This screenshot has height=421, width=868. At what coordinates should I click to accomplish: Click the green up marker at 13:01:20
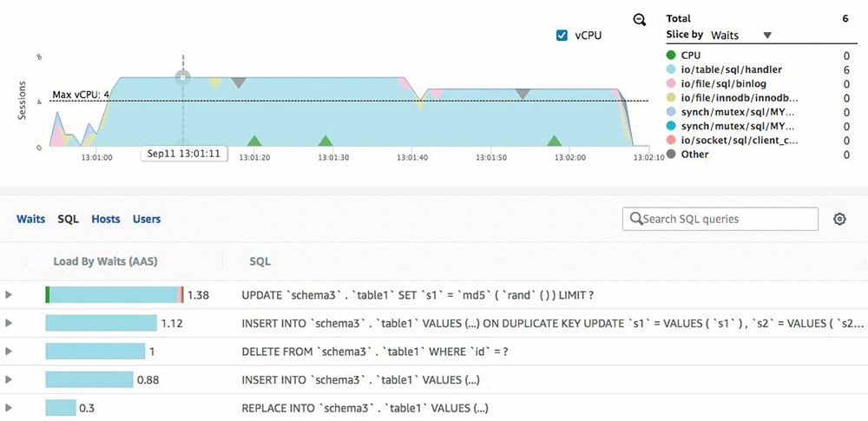253,141
